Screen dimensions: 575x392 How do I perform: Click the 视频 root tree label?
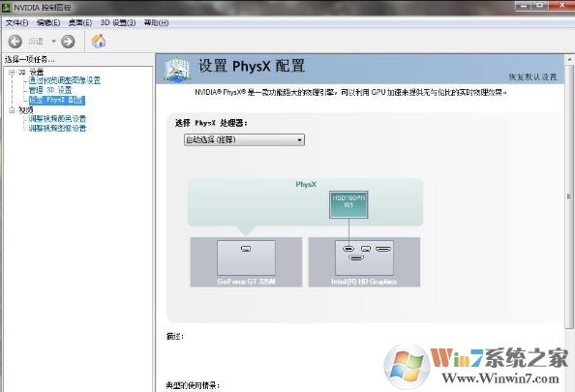click(26, 110)
